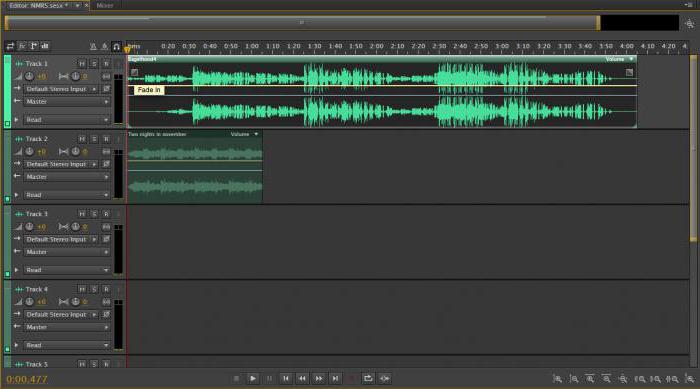
Task: Show the Sends track controls icon
Action: tap(33, 46)
